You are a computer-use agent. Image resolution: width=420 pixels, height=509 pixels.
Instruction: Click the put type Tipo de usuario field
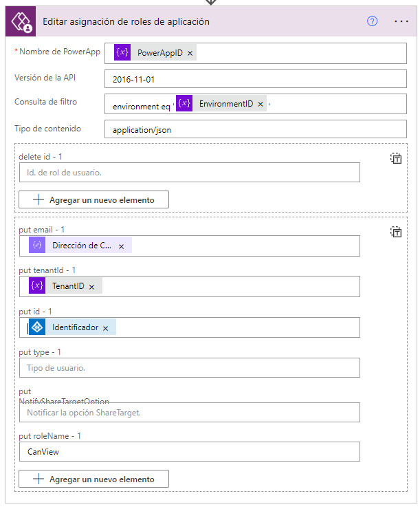(190, 368)
